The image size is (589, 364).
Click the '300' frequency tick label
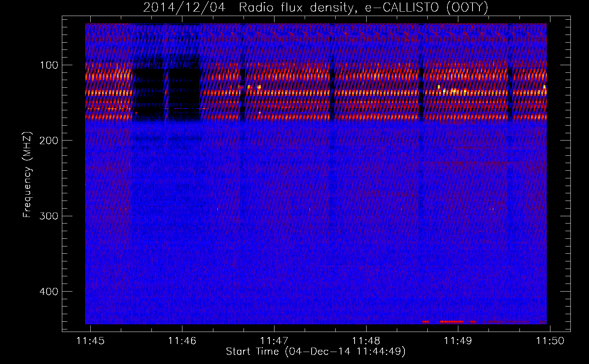click(49, 216)
